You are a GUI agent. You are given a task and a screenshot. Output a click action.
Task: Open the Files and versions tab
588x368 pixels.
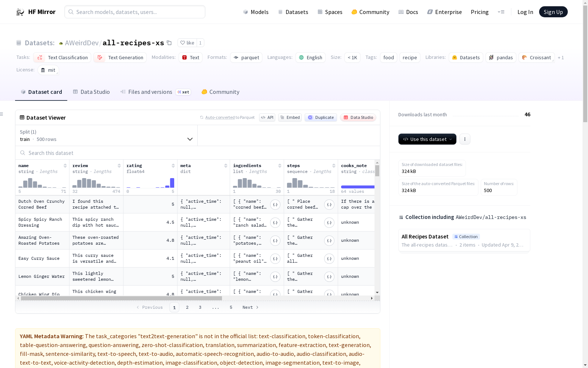155,92
